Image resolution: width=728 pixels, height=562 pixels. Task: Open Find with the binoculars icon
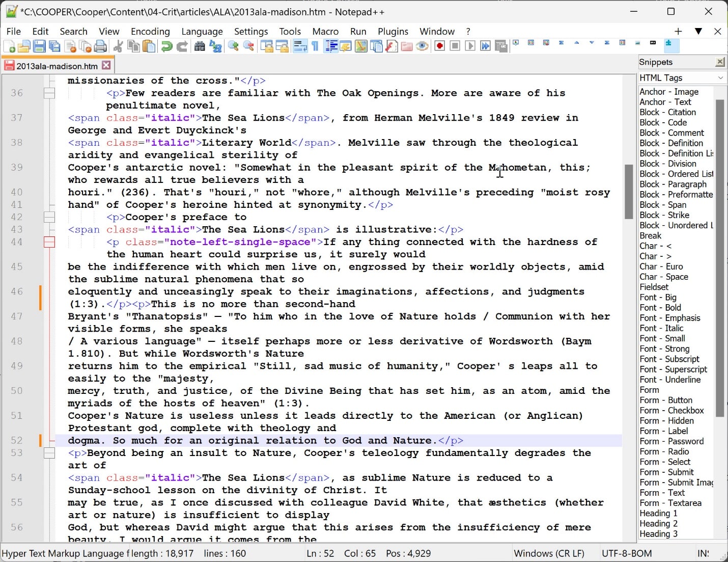[x=200, y=46]
